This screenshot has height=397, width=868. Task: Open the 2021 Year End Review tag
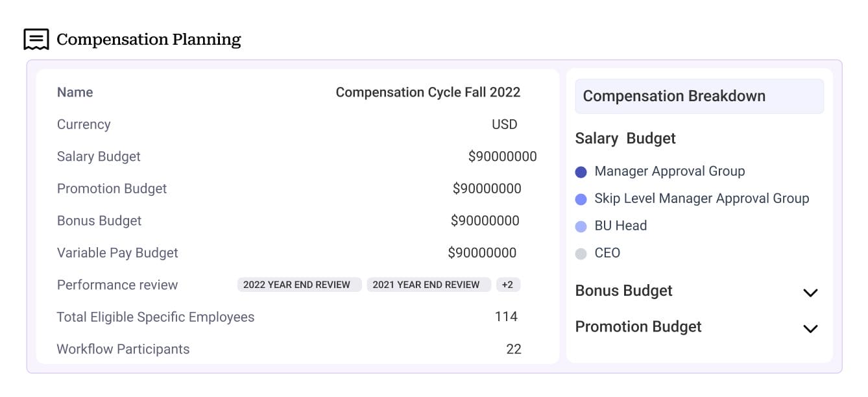pyautogui.click(x=429, y=284)
